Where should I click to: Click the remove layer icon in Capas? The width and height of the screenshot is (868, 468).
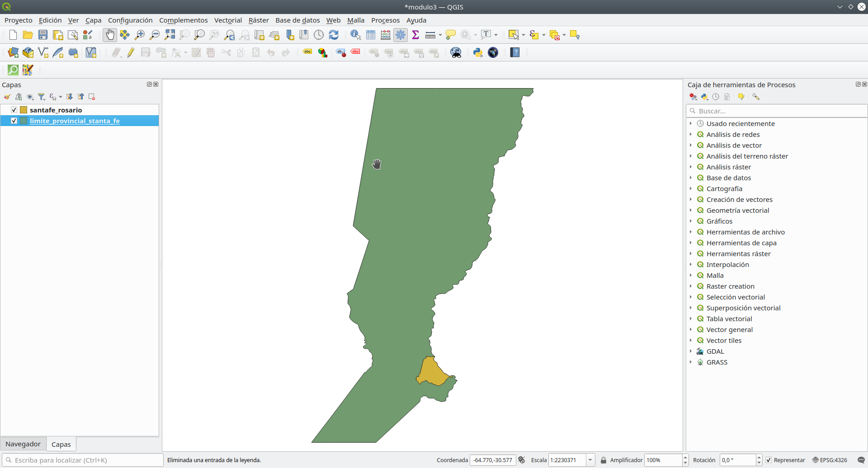coord(92,97)
